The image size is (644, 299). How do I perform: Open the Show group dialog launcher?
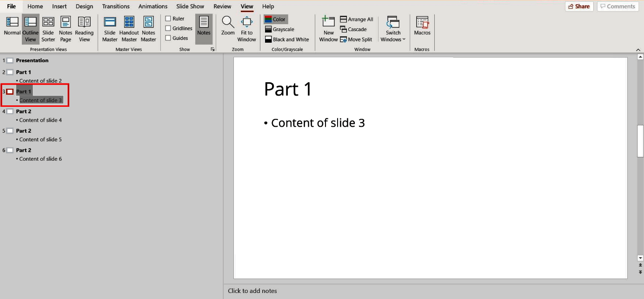[x=212, y=49]
